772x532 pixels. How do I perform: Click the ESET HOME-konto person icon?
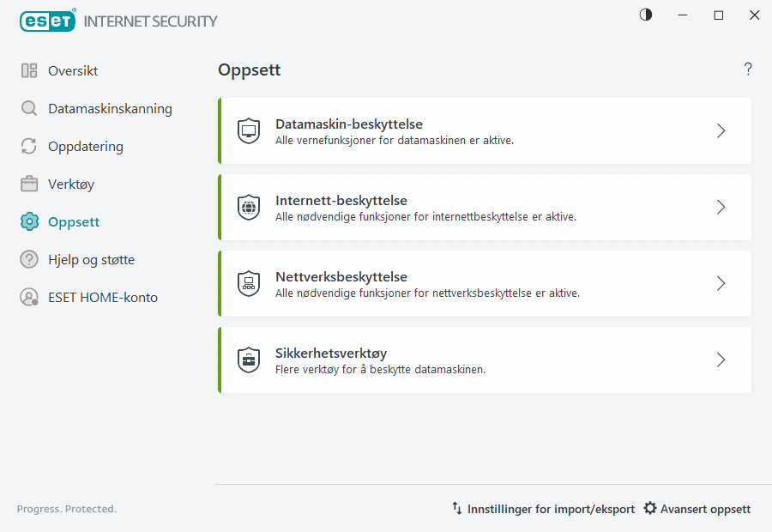coord(27,297)
